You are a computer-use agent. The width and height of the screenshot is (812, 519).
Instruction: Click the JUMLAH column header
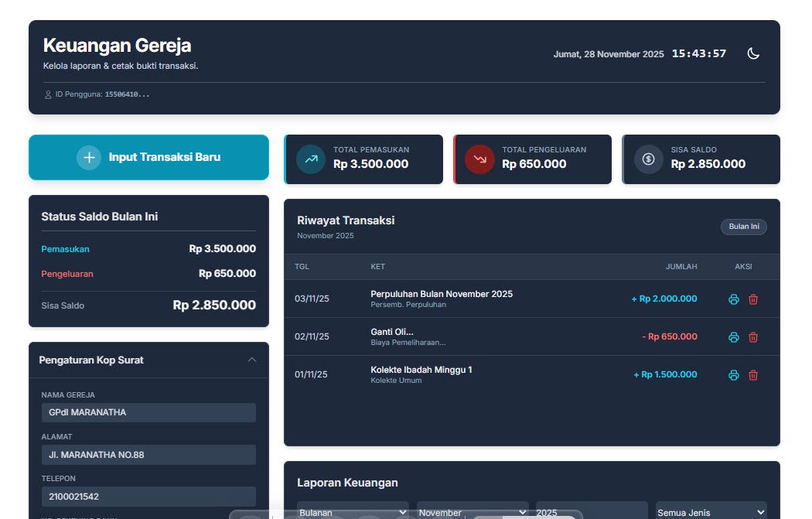(681, 267)
